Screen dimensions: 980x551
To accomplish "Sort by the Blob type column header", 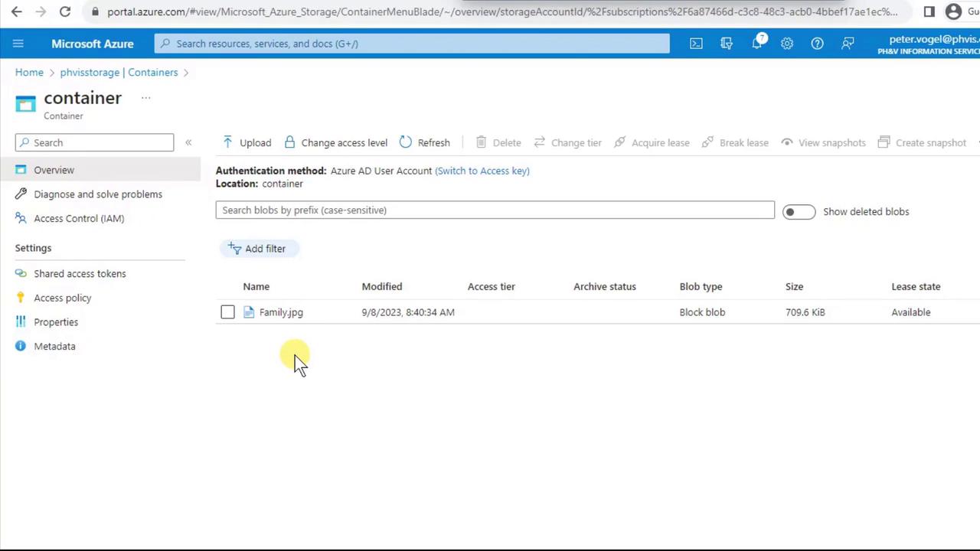I will (701, 286).
